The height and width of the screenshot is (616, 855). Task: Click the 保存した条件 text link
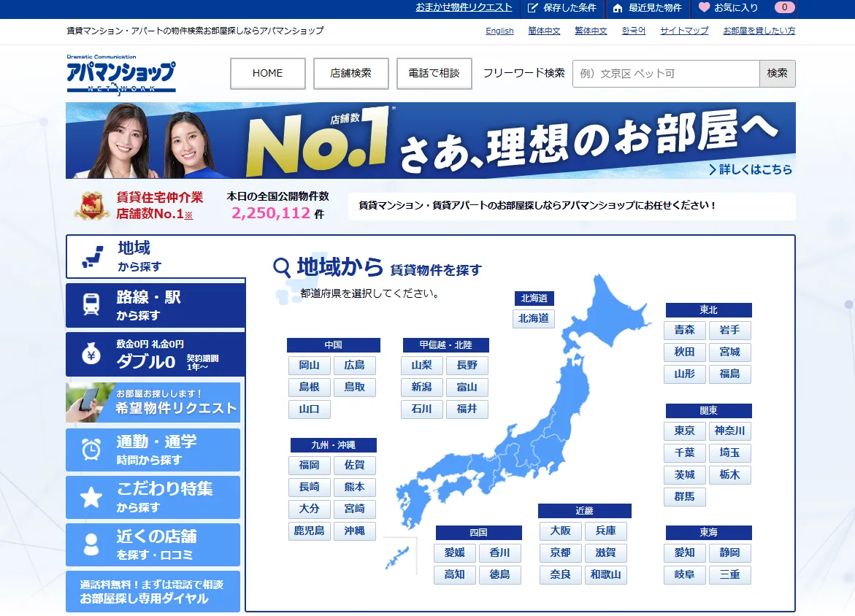pos(570,7)
